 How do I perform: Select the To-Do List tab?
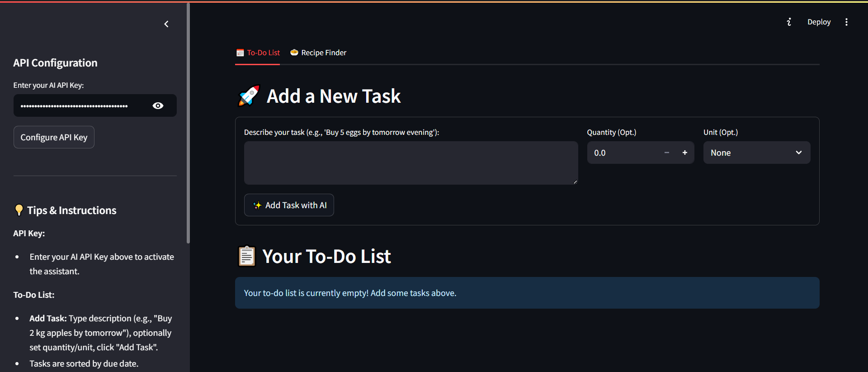(x=263, y=53)
